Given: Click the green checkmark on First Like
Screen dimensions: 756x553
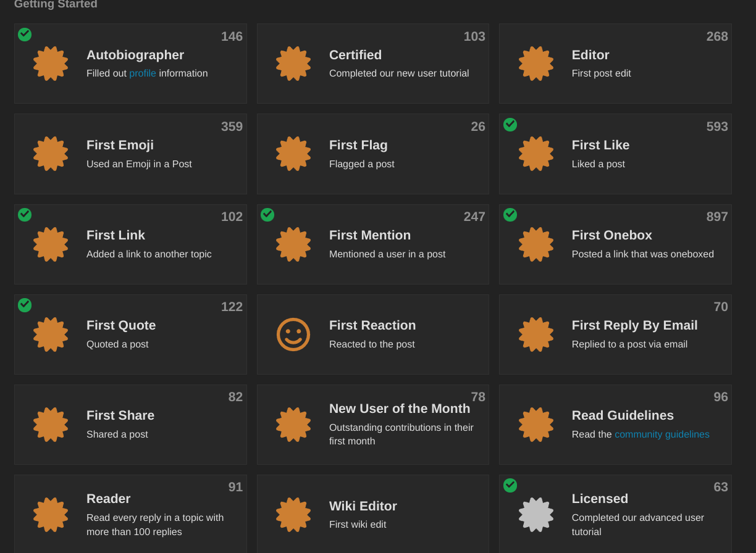Looking at the screenshot, I should [510, 125].
